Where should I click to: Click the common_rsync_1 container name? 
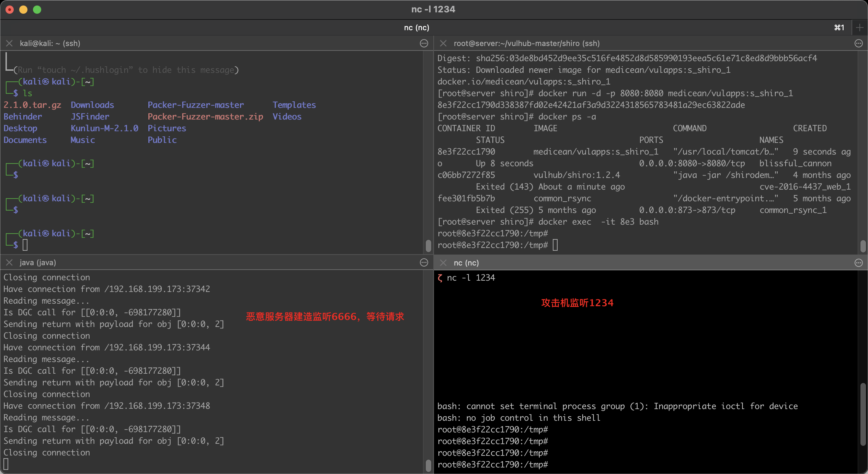[793, 210]
